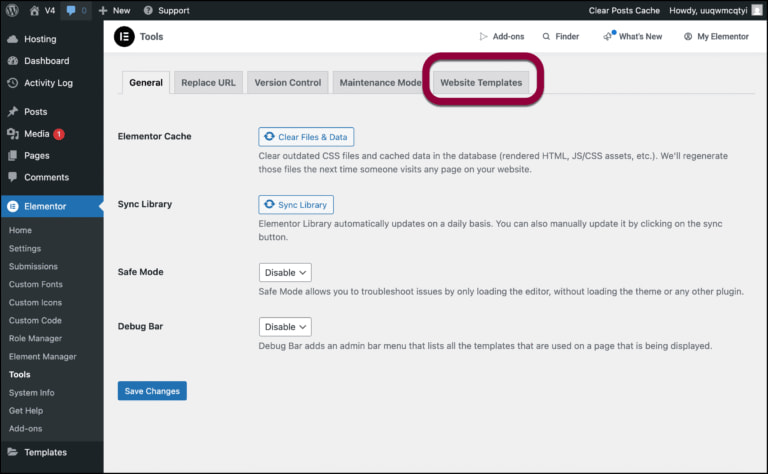Image resolution: width=768 pixels, height=474 pixels.
Task: Open My Elementor account
Action: [x=716, y=37]
